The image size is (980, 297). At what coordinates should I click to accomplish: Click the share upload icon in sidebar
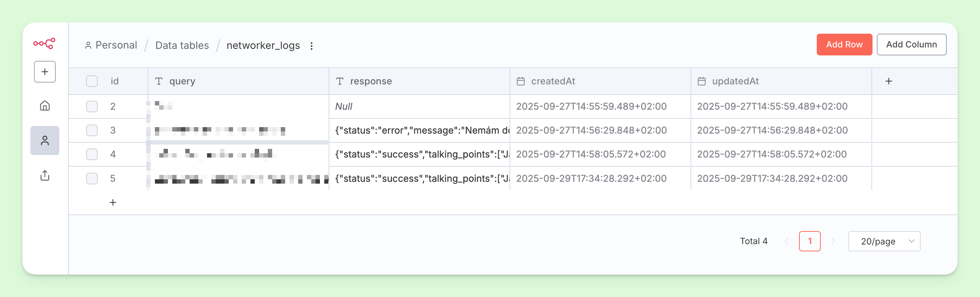coord(45,175)
